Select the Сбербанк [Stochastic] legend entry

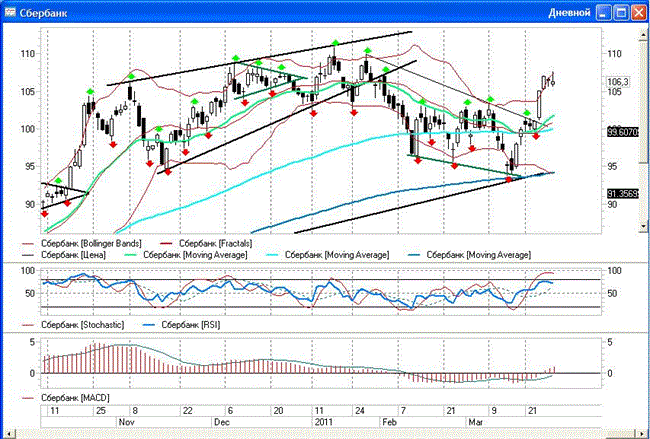(73, 325)
